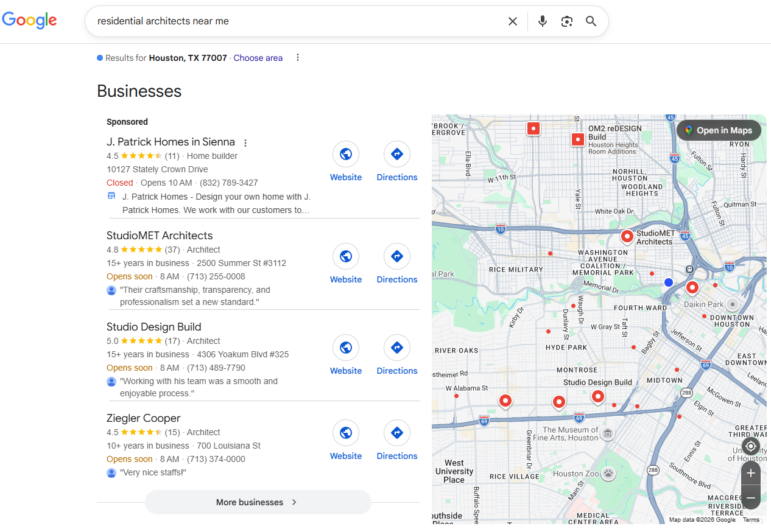The width and height of the screenshot is (771, 532).
Task: Open the Ziegler Cooper business listing
Action: coord(144,418)
